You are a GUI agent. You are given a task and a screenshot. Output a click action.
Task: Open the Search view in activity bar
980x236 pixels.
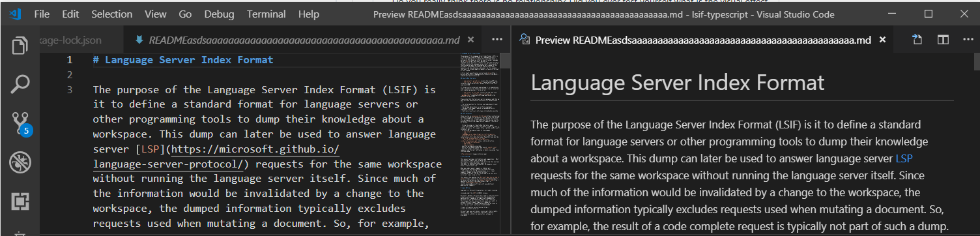pos(20,84)
